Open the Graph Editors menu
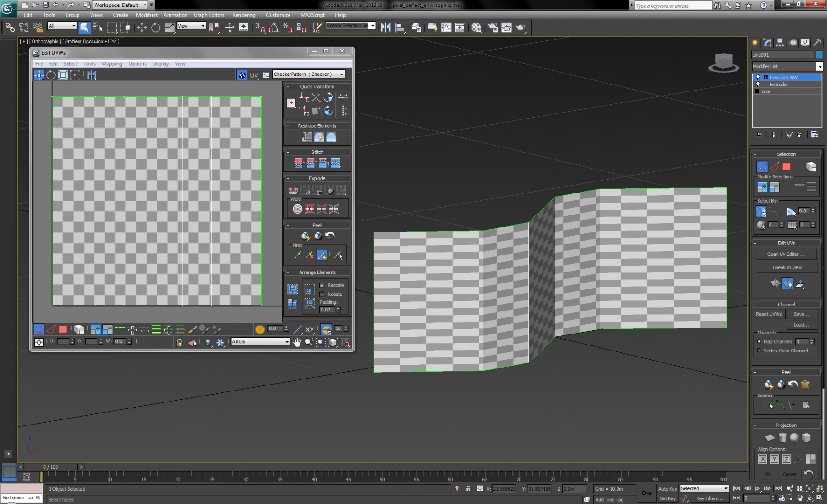Image resolution: width=827 pixels, height=504 pixels. 209,15
